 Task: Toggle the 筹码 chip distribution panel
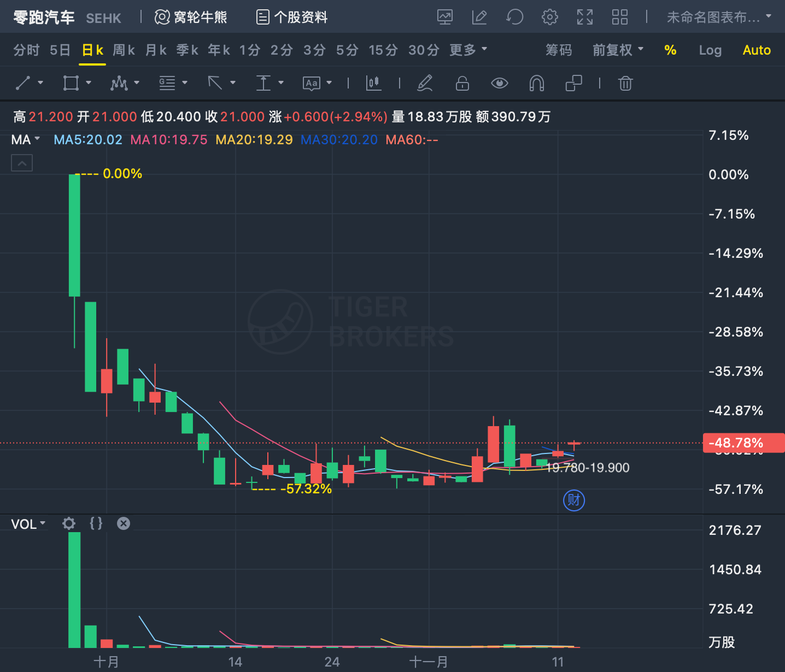[559, 50]
